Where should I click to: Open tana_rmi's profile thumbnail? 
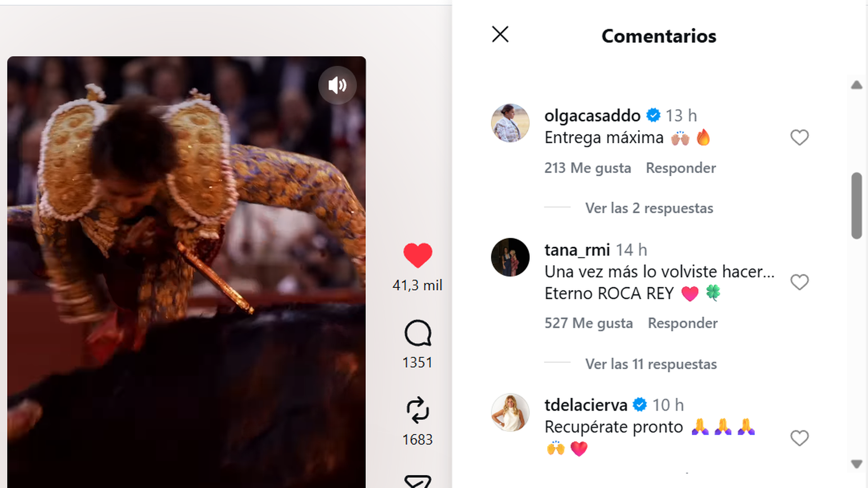coord(510,257)
